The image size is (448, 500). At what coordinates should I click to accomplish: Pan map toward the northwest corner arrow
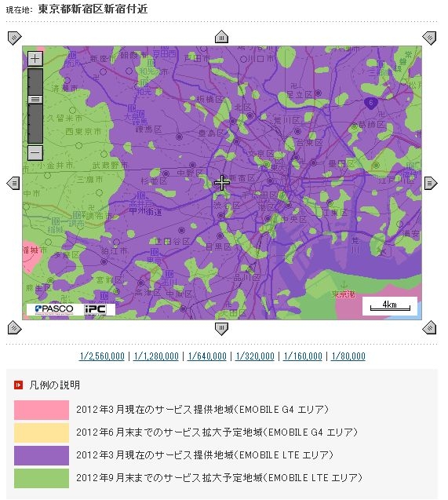tap(14, 38)
